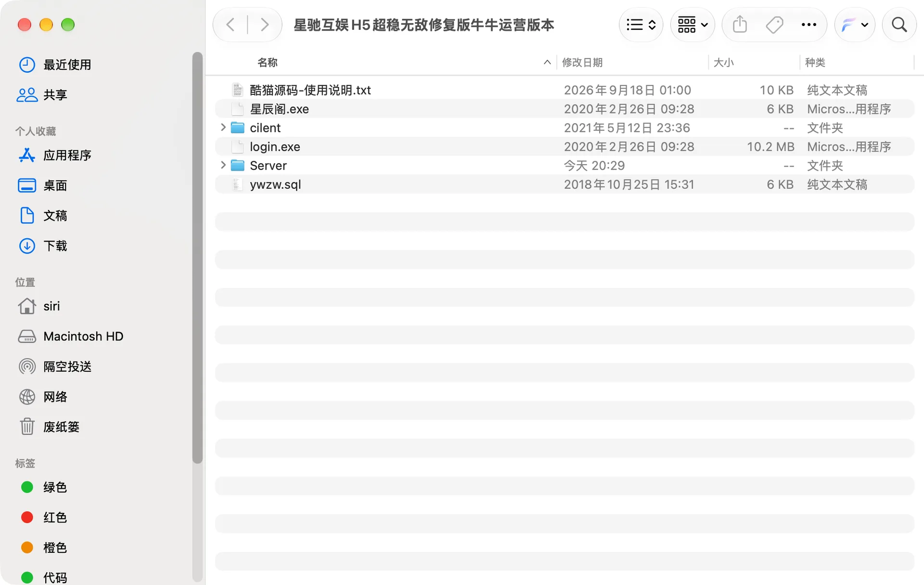This screenshot has width=924, height=585.
Task: Open the list view switcher
Action: 641,25
